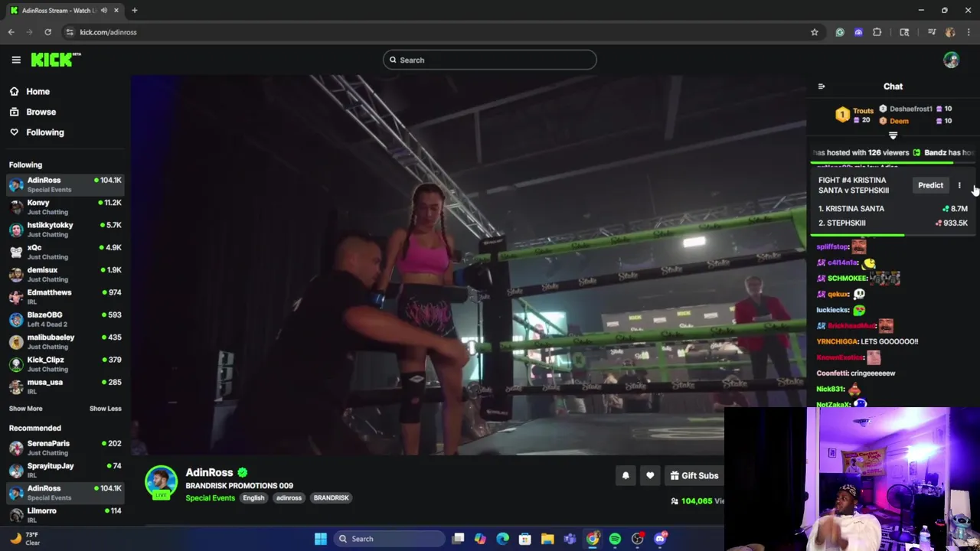980x551 pixels.
Task: Open the purple extension icon in toolbar
Action: pyautogui.click(x=858, y=32)
